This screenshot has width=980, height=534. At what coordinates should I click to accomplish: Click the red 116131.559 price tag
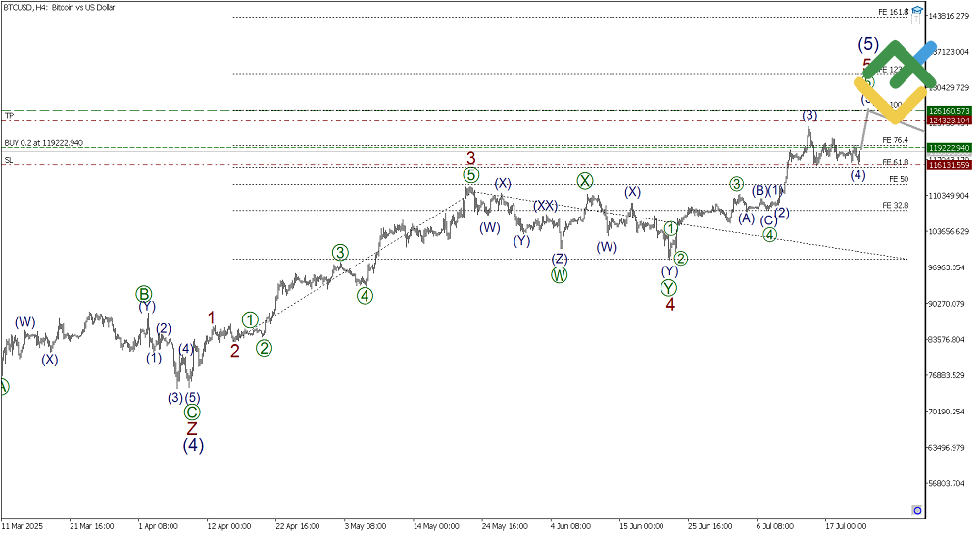pos(949,165)
